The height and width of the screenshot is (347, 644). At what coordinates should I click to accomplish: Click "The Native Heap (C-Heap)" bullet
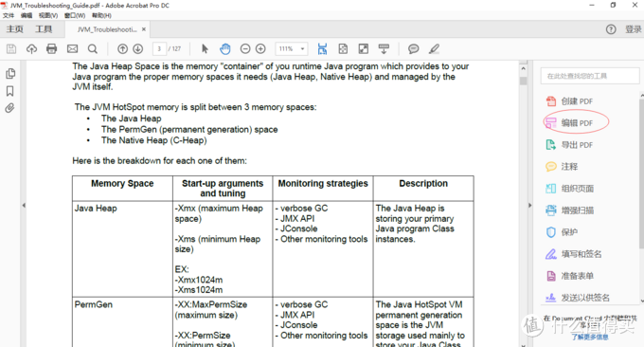coord(154,140)
